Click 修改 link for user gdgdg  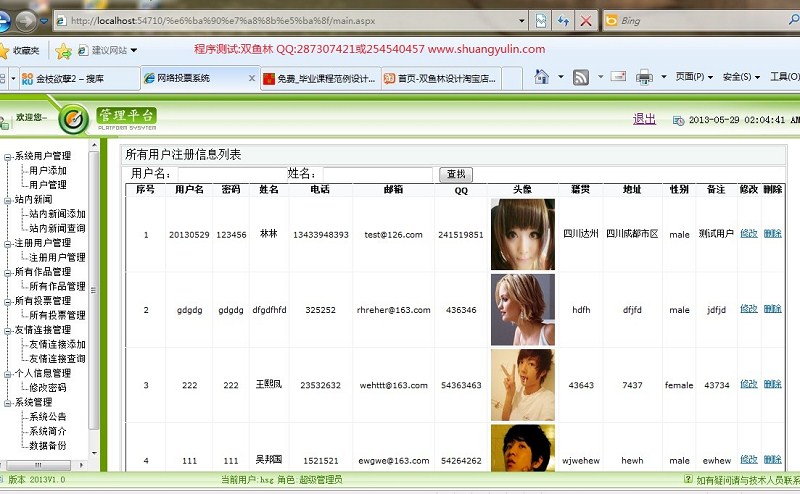coord(748,309)
